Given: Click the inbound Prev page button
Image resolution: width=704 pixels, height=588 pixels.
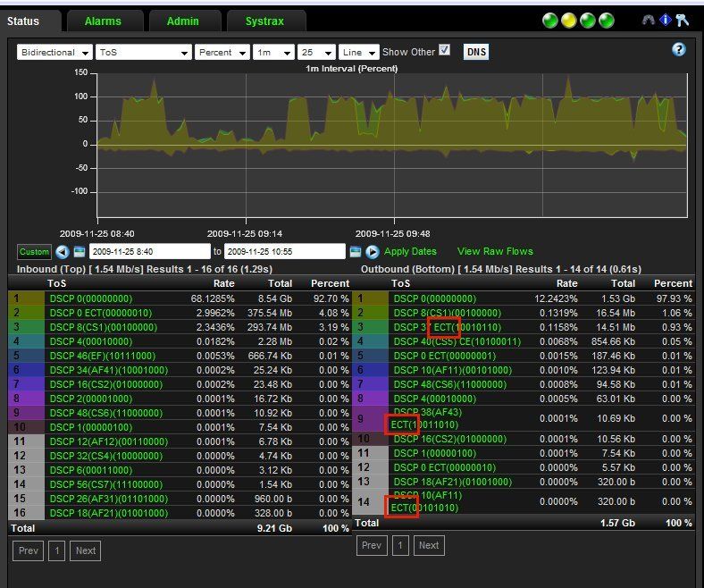Looking at the screenshot, I should [29, 550].
